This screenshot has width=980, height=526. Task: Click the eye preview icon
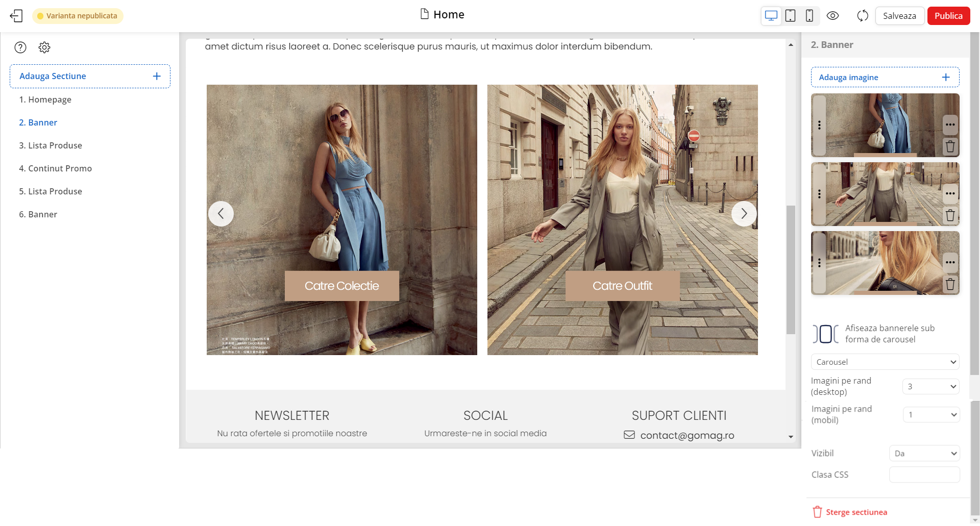point(832,16)
